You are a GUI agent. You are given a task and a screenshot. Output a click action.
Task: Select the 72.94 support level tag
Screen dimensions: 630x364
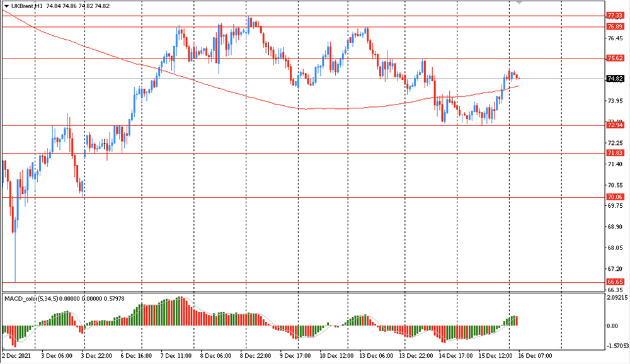(x=615, y=126)
